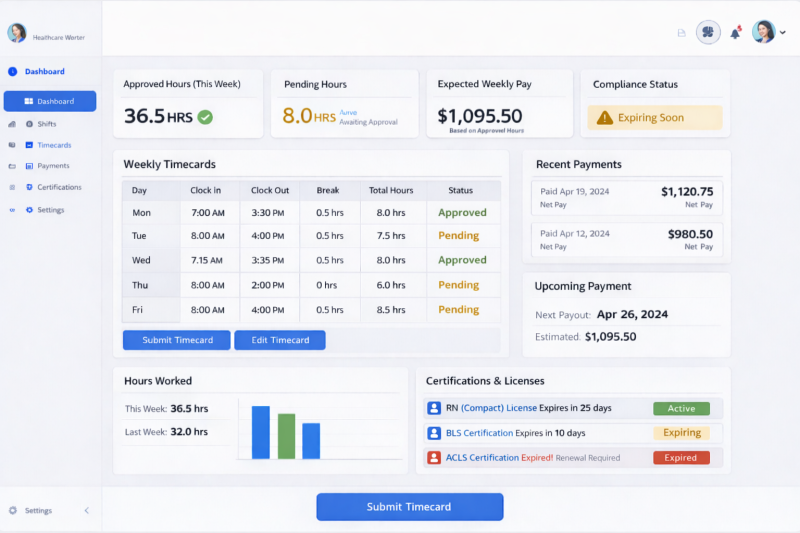Click the bottom Settings gear icon
The width and height of the screenshot is (800, 533).
(x=13, y=510)
